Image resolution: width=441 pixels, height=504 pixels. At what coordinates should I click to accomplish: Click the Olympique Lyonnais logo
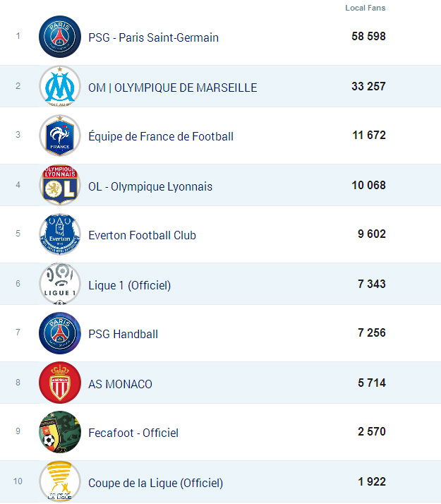(x=60, y=186)
